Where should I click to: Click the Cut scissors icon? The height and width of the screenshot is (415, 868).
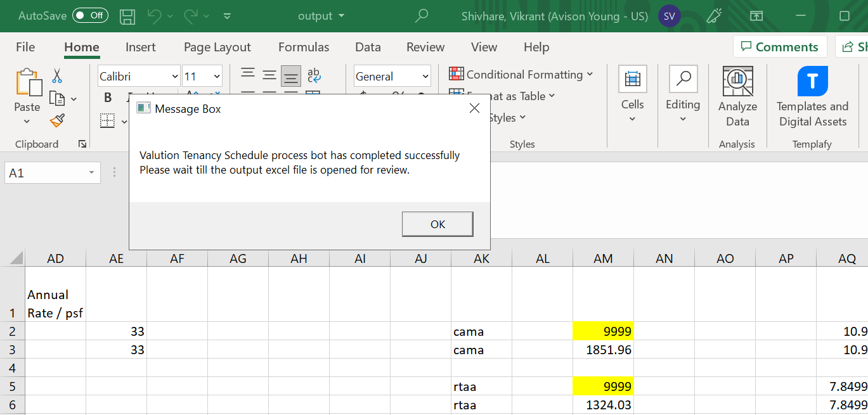pos(57,76)
